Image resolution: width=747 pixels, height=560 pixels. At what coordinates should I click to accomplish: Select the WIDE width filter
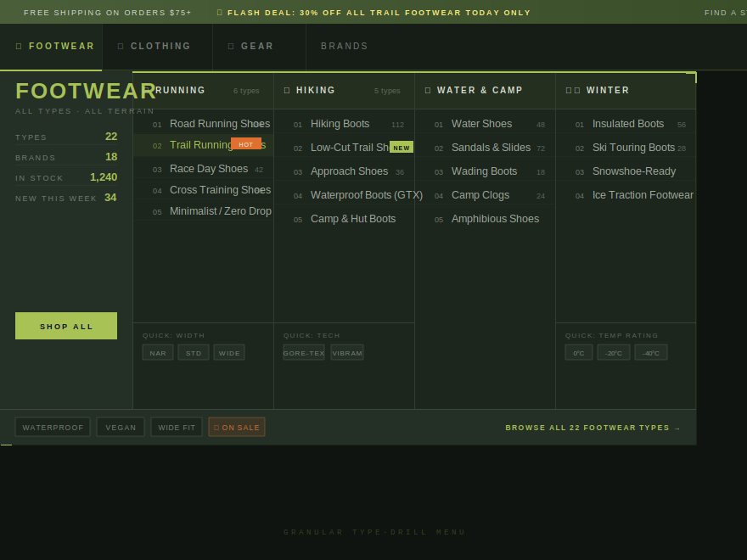point(229,353)
